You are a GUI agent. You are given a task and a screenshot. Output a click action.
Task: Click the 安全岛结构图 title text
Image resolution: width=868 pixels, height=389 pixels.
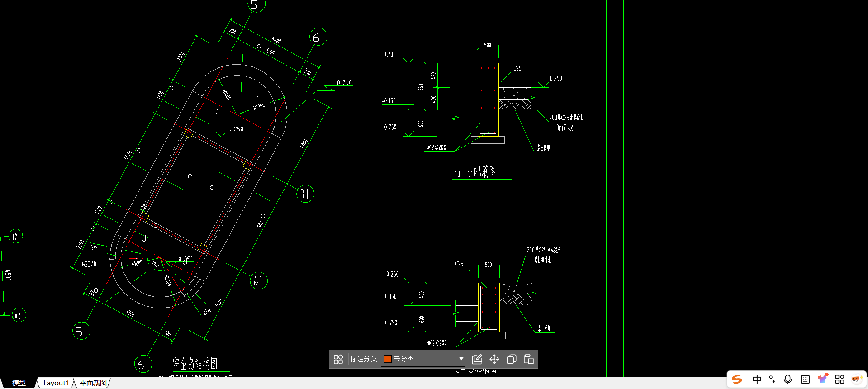[x=195, y=364]
